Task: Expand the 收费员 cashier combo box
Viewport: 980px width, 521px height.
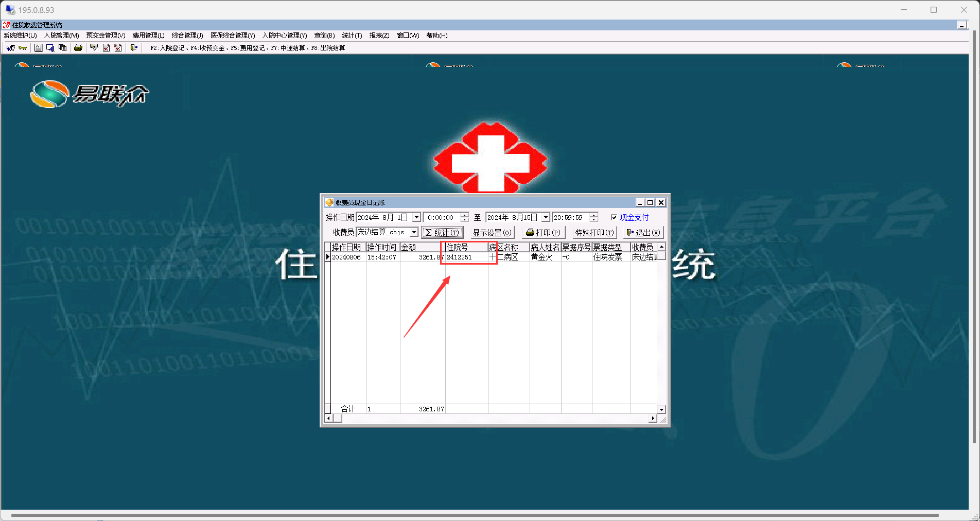Action: pyautogui.click(x=414, y=233)
